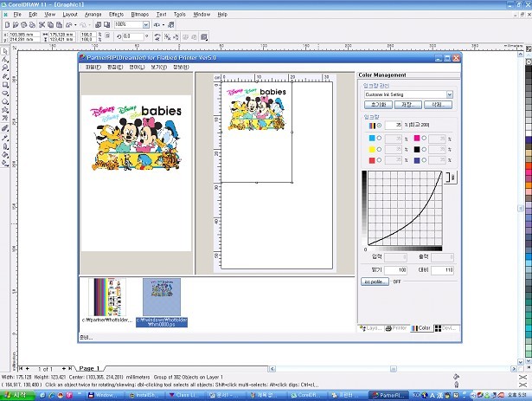Select the red ink radio button
The image size is (532, 401).
[380, 160]
